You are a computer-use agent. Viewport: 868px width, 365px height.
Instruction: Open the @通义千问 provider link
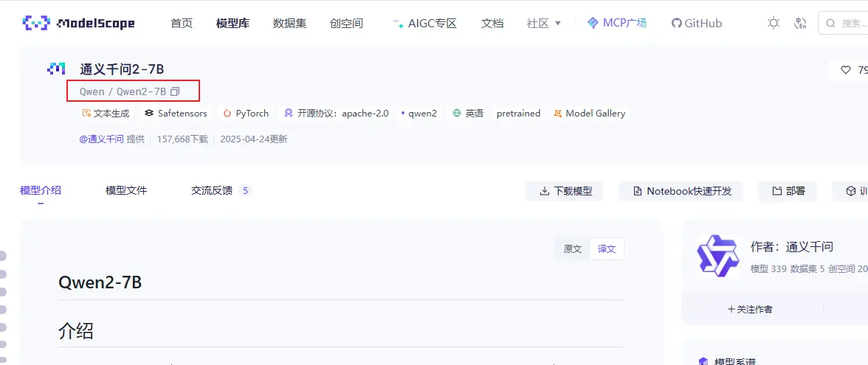click(102, 139)
